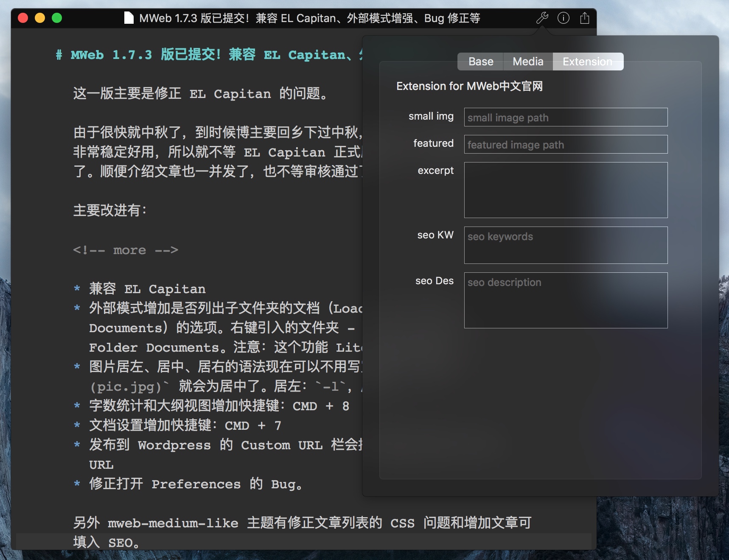This screenshot has width=729, height=560.
Task: Click the '填入 SEO。' line at the bottom
Action: point(106,542)
